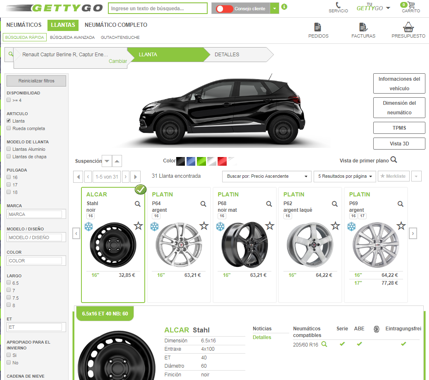429x380 pixels.
Task: Enable the Rueda completa checkbox
Action: [9, 128]
